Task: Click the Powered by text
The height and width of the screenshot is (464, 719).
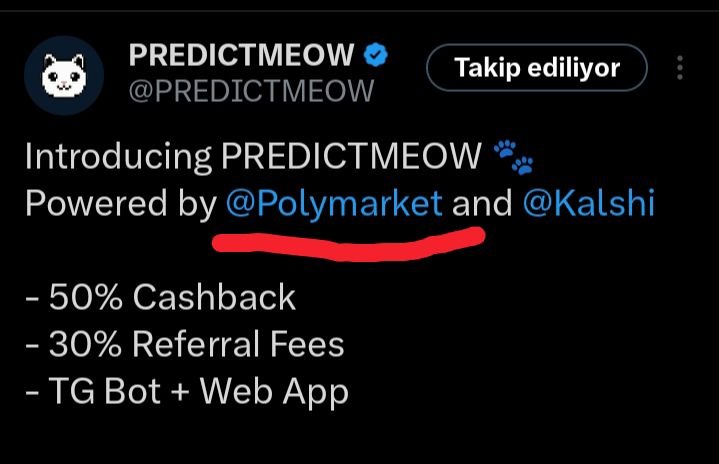Action: click(120, 204)
